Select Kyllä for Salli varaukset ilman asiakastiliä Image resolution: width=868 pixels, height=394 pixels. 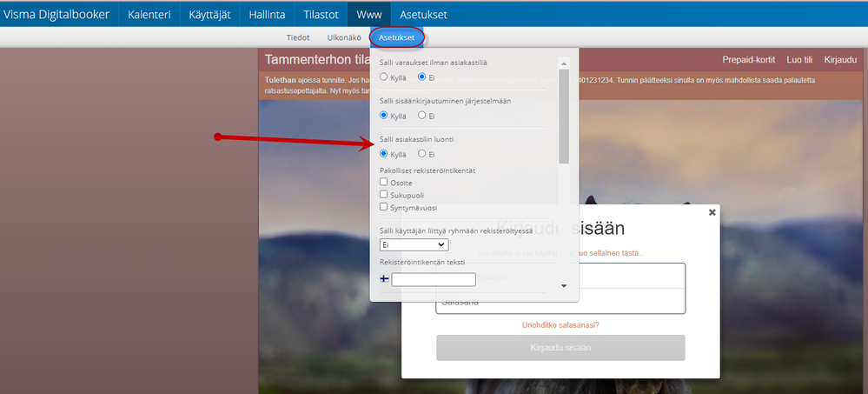(384, 77)
